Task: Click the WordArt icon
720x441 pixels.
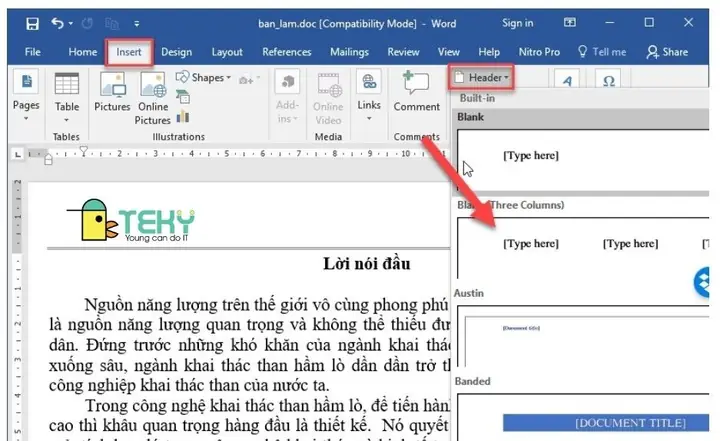Action: click(567, 80)
